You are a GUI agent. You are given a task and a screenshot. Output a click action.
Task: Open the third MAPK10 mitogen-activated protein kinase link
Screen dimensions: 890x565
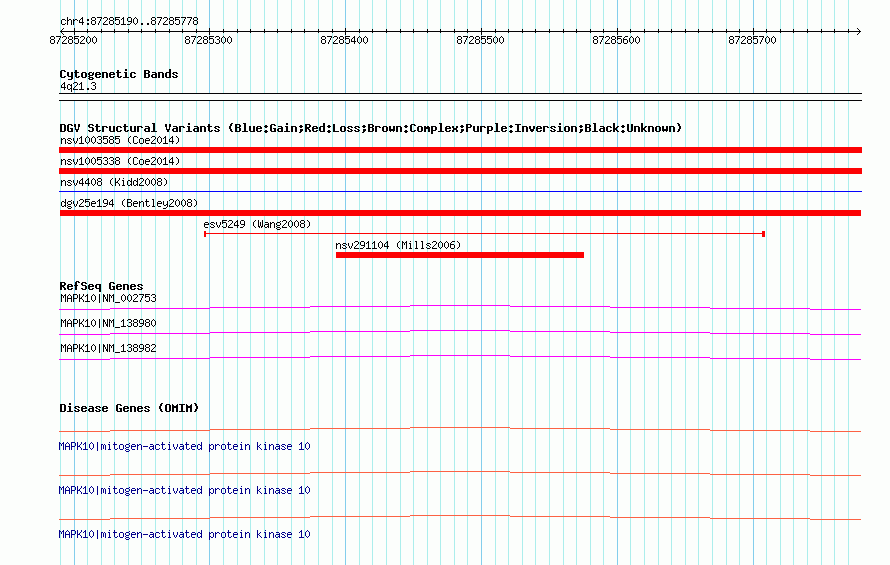[x=184, y=534]
